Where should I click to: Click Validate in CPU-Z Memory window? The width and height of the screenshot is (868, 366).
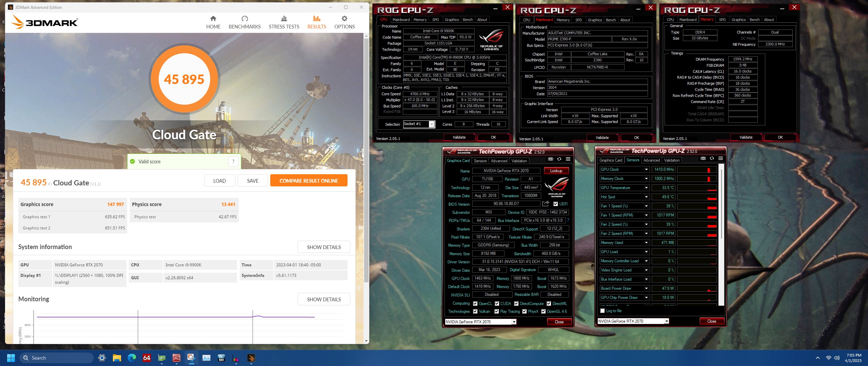pyautogui.click(x=746, y=137)
